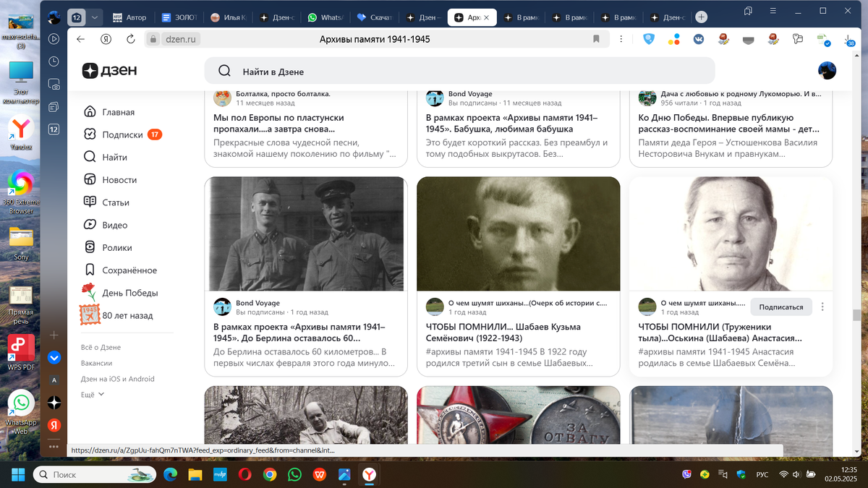The image size is (868, 488).
Task: Open Новости in the Dzen sidebar
Action: [110, 179]
